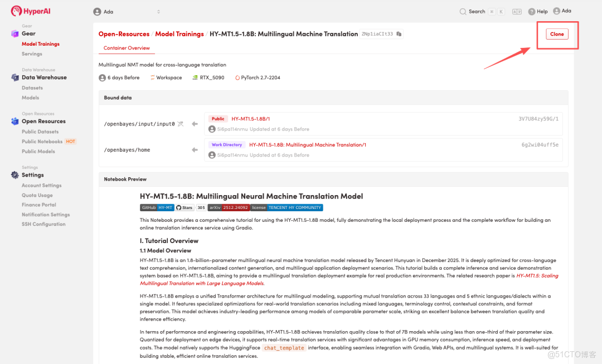Viewport: 602px width, 364px height.
Task: Click the RTX_5090 GPU icon
Action: 195,77
